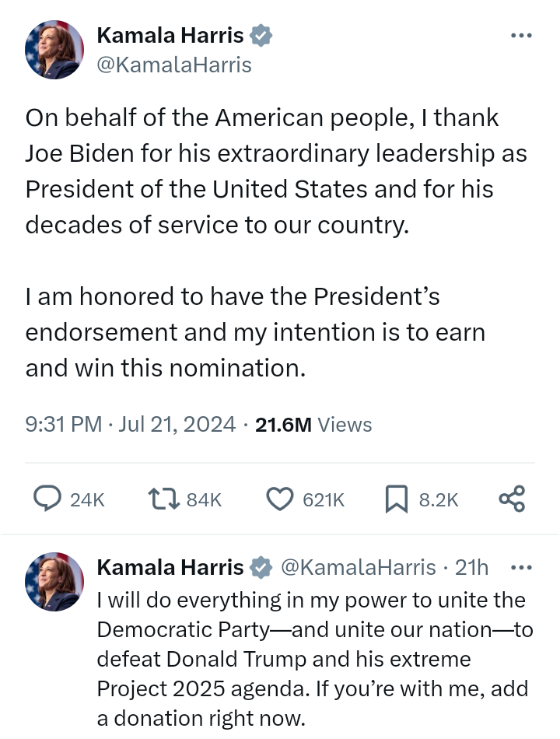Image resolution: width=560 pixels, height=739 pixels.
Task: View the 21.6M Views count
Action: [x=313, y=424]
